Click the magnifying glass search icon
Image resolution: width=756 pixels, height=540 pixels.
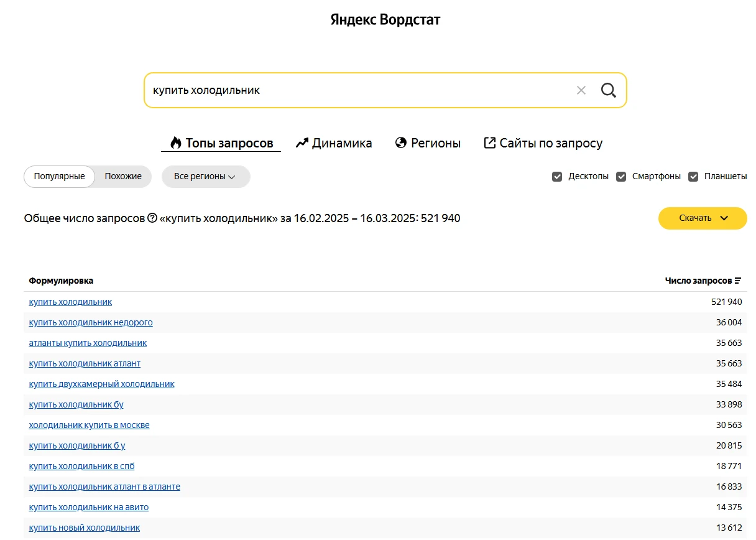click(608, 90)
